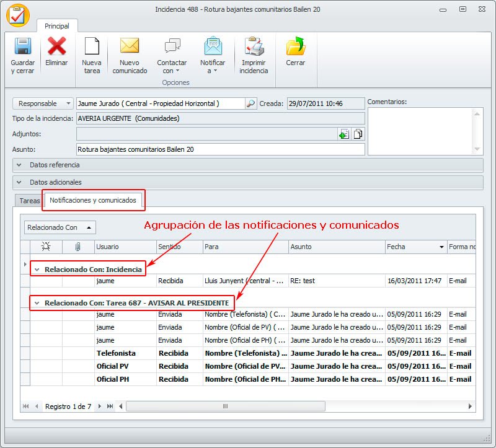Click the horizontal scrollbar thumb in grid
496x448 pixels.
click(x=226, y=406)
